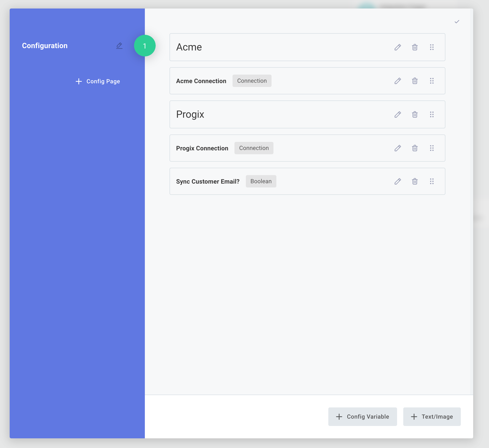Delete the Sync Customer Email variable
Image resolution: width=489 pixels, height=448 pixels.
pyautogui.click(x=415, y=181)
